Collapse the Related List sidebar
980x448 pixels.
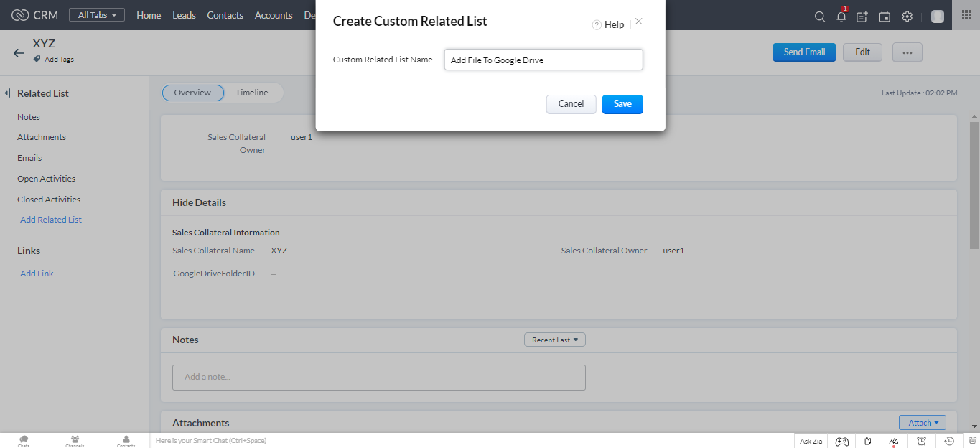click(x=7, y=93)
